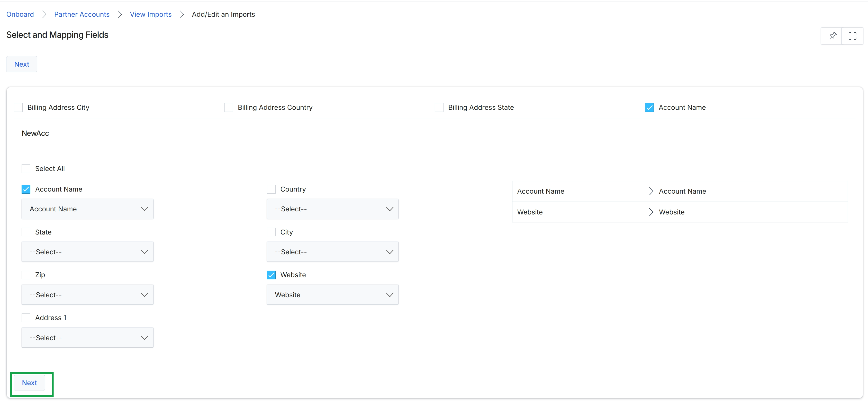The image size is (868, 415).
Task: Click the Select and Mapping Fields heading
Action: pyautogui.click(x=57, y=35)
